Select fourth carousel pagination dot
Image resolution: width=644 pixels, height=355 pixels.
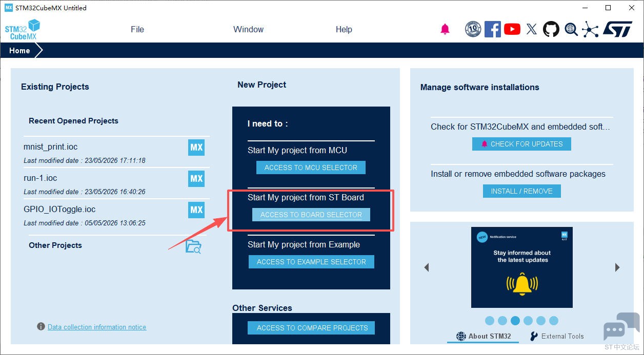point(528,321)
